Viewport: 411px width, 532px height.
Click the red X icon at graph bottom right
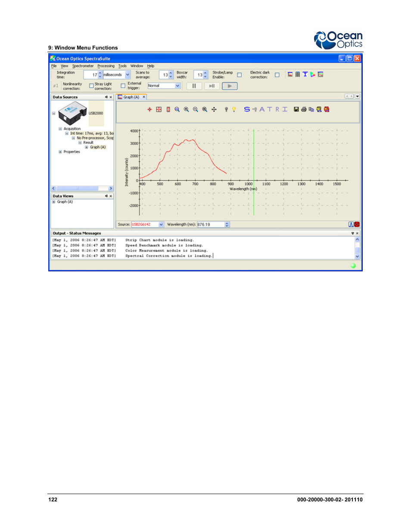pyautogui.click(x=357, y=224)
